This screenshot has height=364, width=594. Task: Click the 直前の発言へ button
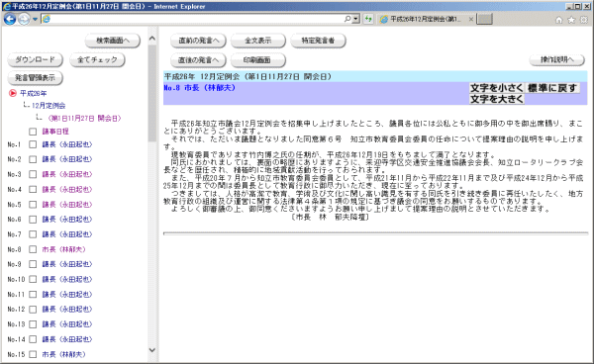pos(198,41)
